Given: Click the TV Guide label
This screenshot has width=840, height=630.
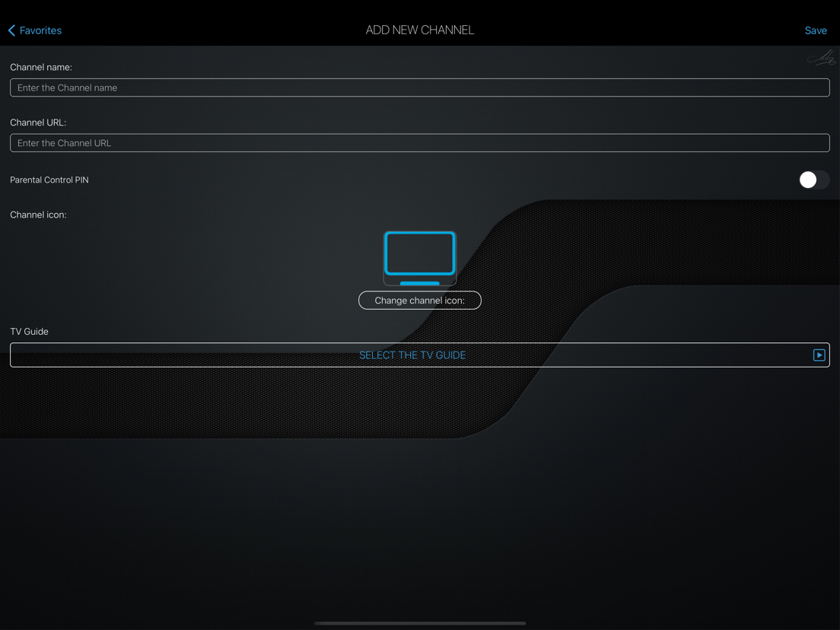Looking at the screenshot, I should point(29,332).
